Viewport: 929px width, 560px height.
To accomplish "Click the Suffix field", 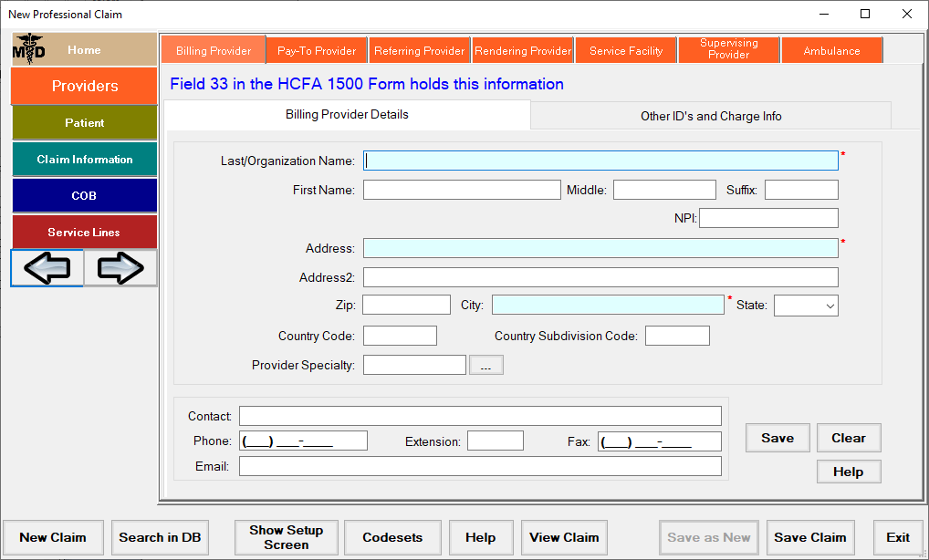I will click(x=801, y=190).
